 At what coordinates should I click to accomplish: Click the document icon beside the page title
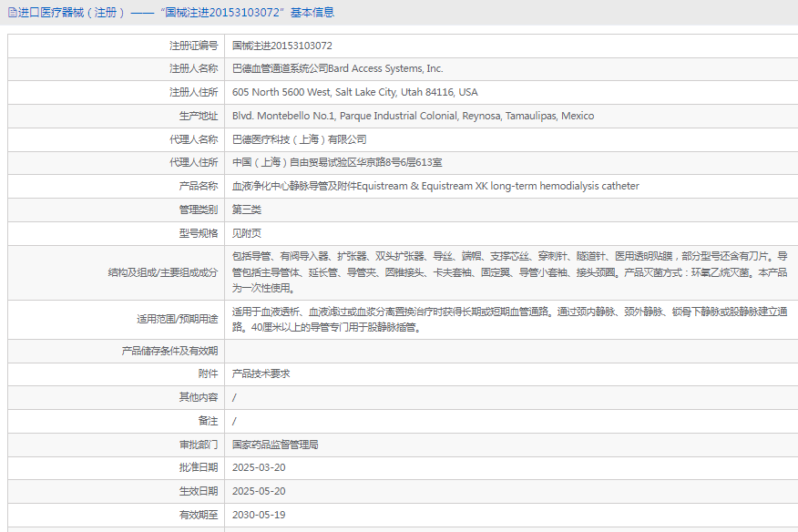tap(13, 13)
